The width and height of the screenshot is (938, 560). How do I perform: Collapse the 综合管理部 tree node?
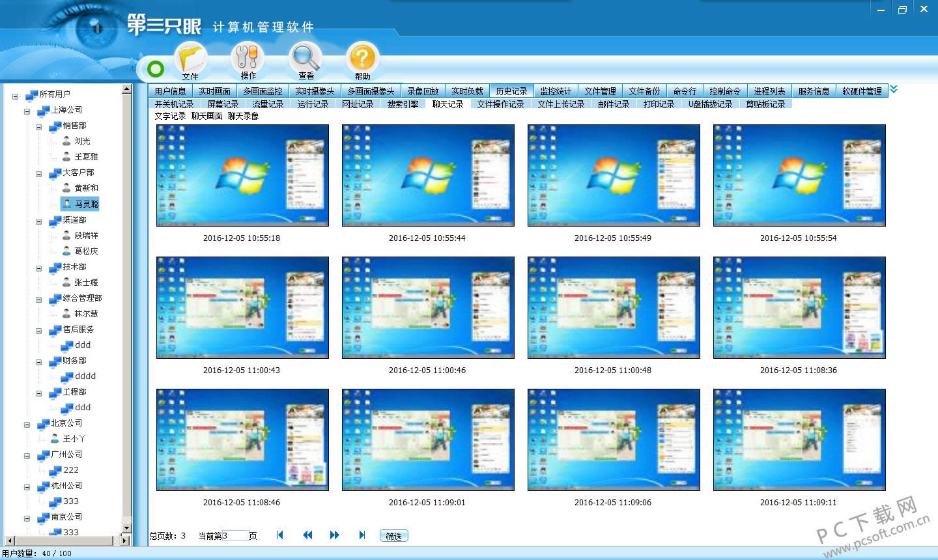coord(38,300)
